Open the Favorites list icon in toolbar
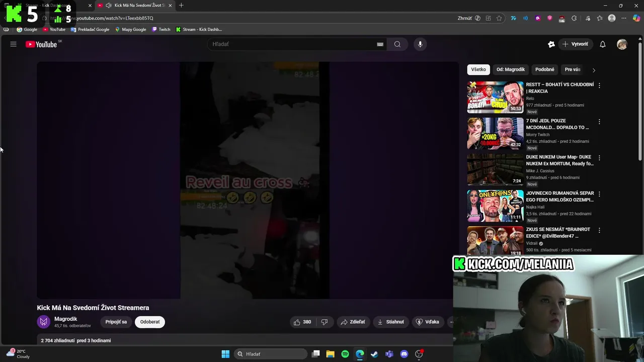 coord(600,18)
